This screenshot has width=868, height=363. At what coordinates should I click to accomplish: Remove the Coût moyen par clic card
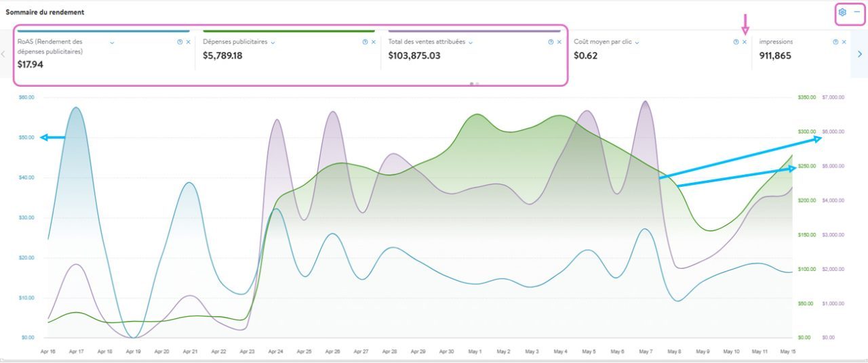click(x=745, y=42)
